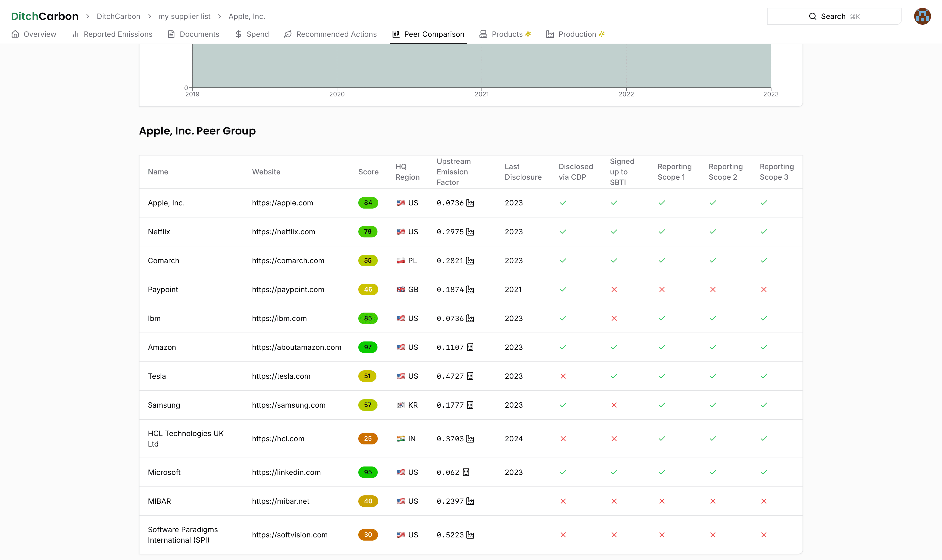
Task: Click HCL's 2024 last disclosure value
Action: (514, 439)
